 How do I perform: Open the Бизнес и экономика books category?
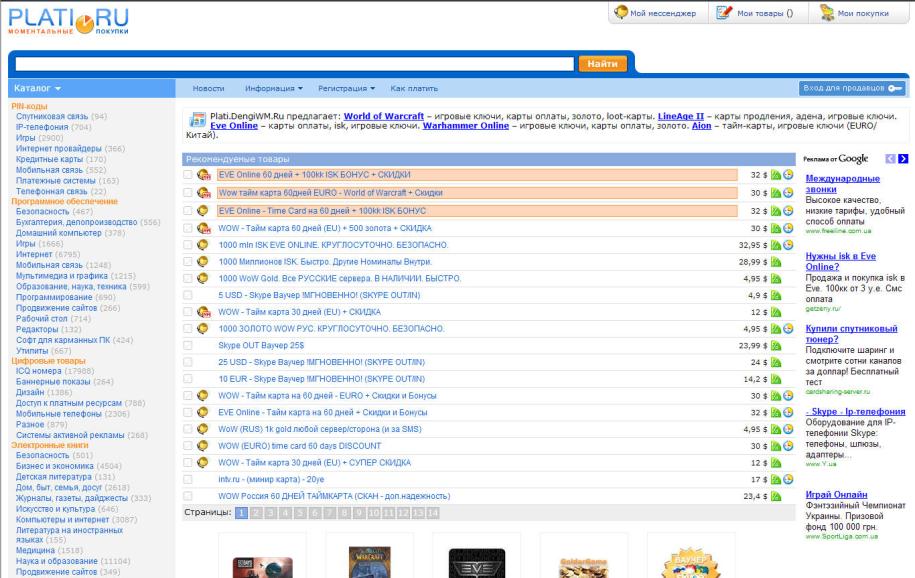(54, 466)
